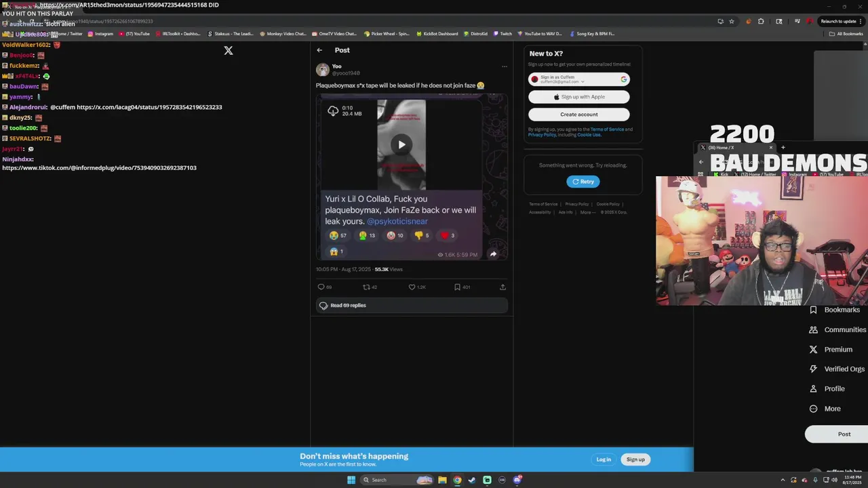868x488 pixels.
Task: Click Sign up on the blue banner
Action: [635, 460]
